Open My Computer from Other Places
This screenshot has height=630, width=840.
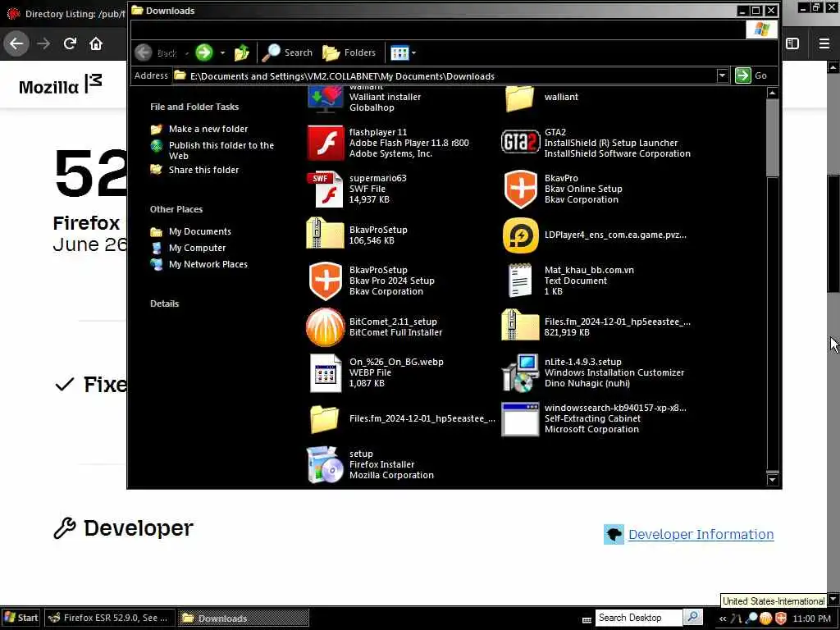pos(197,248)
